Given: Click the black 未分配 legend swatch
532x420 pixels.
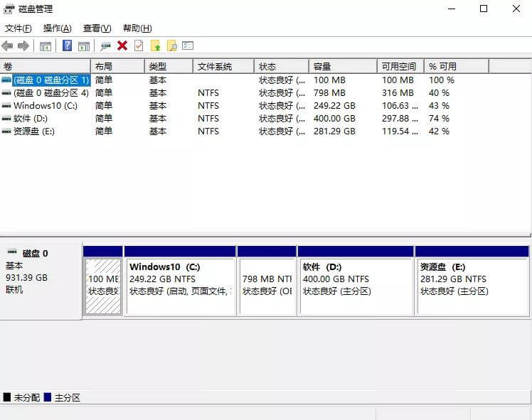Looking at the screenshot, I should tap(7, 397).
